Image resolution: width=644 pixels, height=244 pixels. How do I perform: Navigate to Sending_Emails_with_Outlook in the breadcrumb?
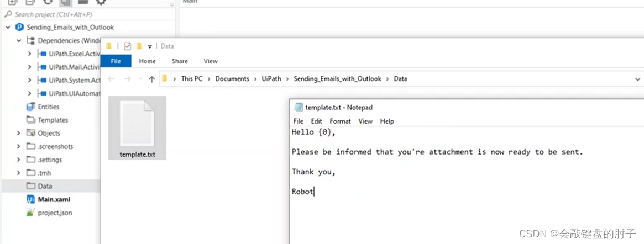[338, 79]
